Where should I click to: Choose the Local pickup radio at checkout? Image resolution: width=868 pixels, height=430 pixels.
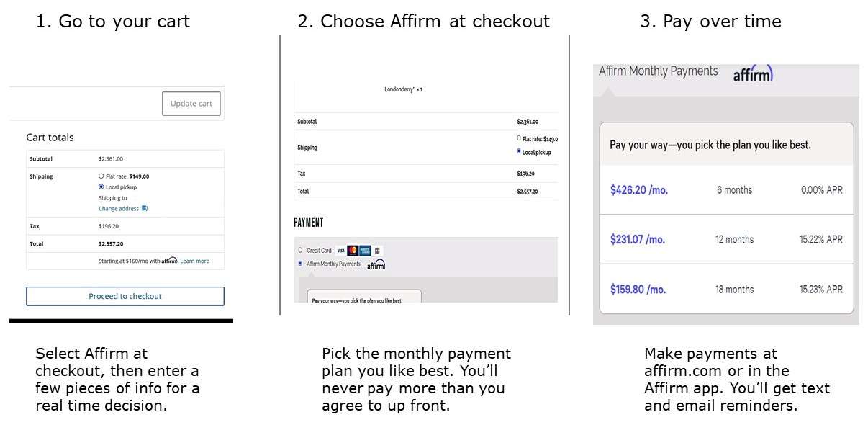(519, 151)
